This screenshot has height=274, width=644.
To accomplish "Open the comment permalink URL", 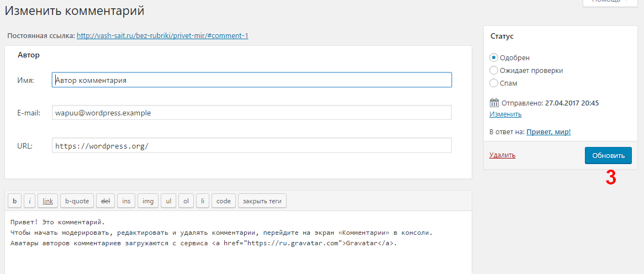I will pyautogui.click(x=162, y=36).
